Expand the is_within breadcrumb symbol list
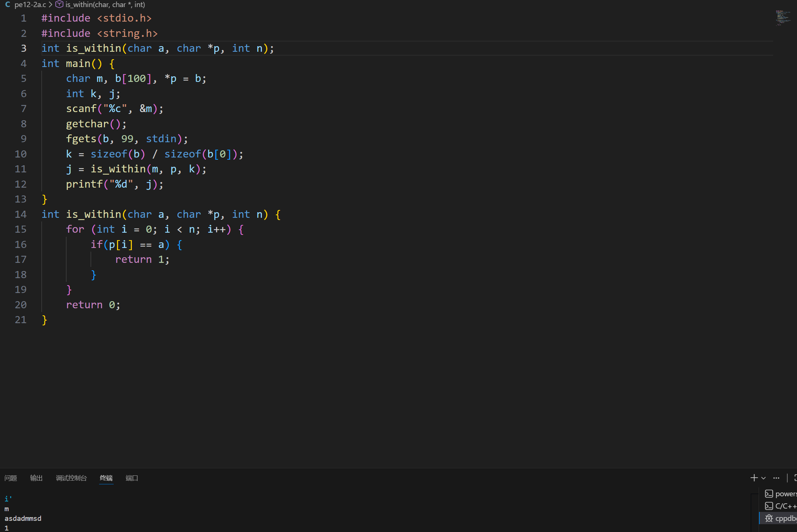 (105, 4)
